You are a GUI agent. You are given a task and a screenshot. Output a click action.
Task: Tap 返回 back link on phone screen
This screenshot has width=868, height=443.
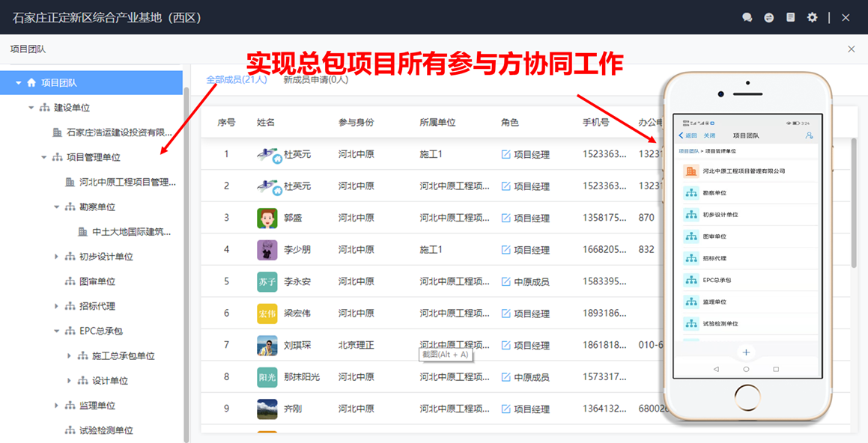(688, 135)
